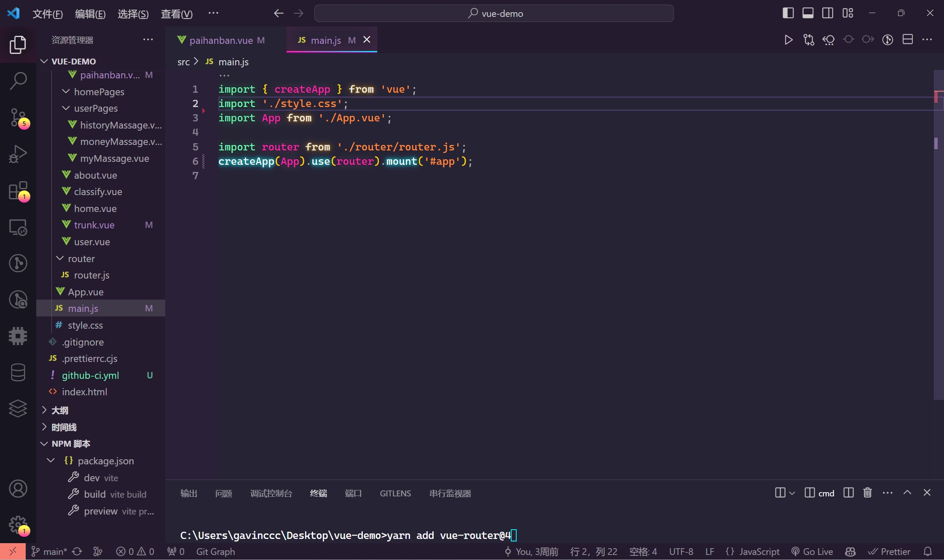Screen dimensions: 944x560
Task: Synchronize changes icon in status bar
Action: click(77, 552)
